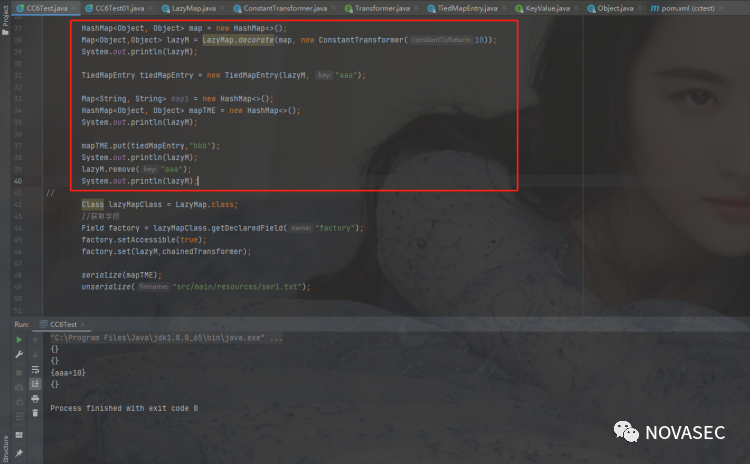Viewport: 750px width, 464px height.
Task: Click getDeclaredField "factory" string
Action: 337,228
